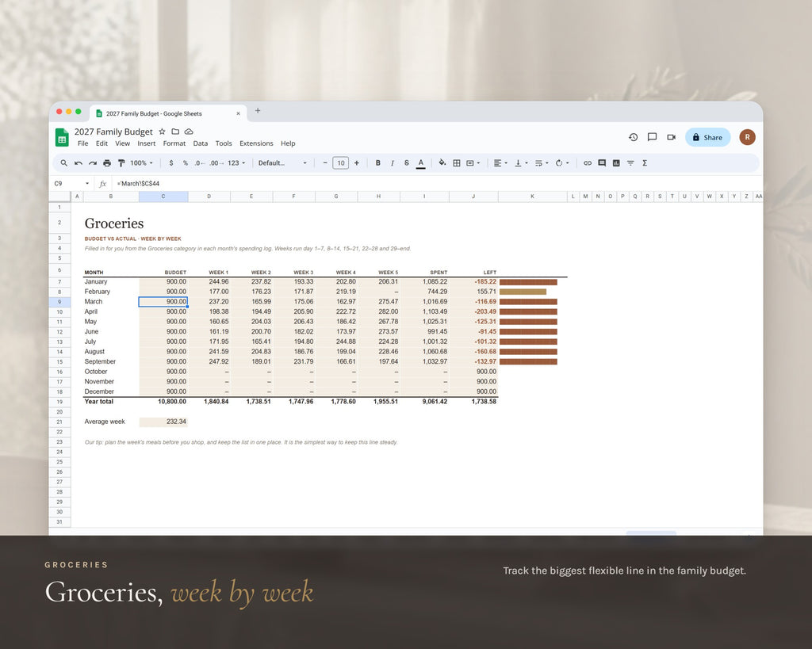Select column C header
The width and height of the screenshot is (812, 649).
coord(163,197)
